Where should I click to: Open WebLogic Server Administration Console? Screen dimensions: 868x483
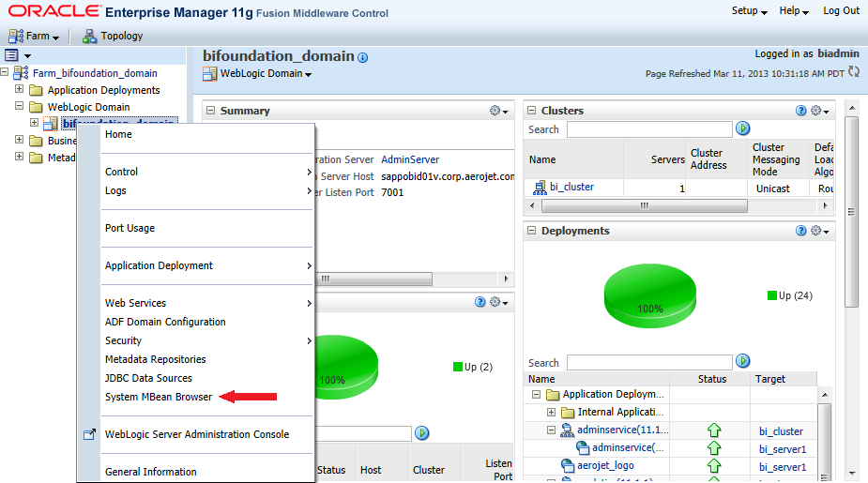tap(197, 435)
